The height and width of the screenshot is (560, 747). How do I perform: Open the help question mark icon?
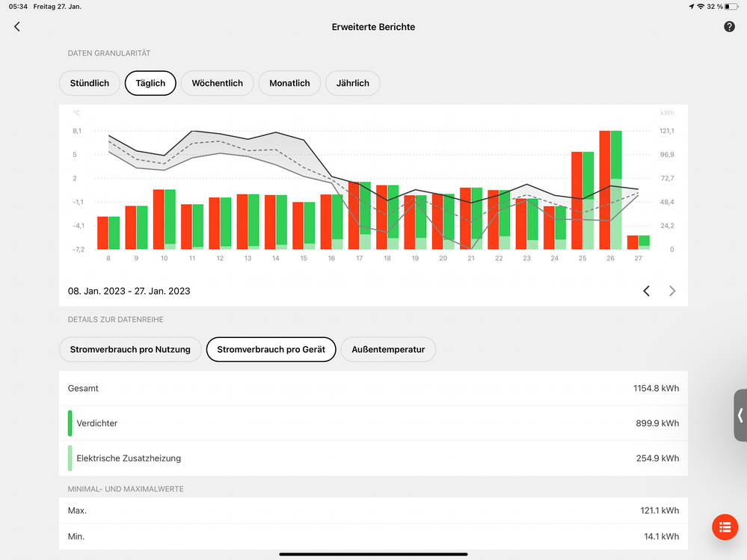pyautogui.click(x=729, y=27)
